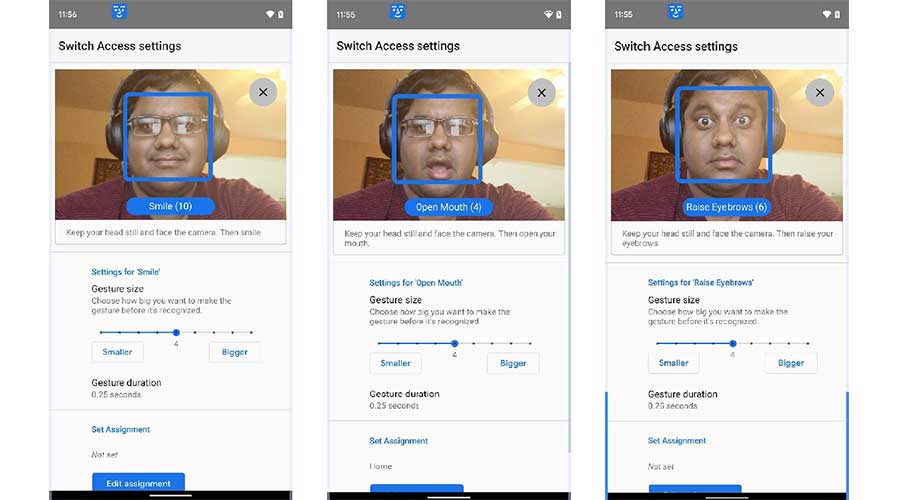
Task: Open Gesture duration on Smile screen
Action: 126,388
